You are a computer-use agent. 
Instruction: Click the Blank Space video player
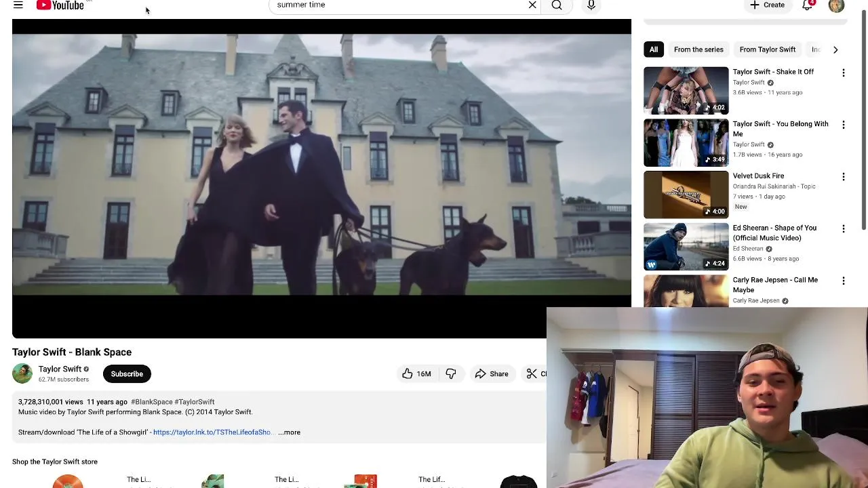(321, 178)
